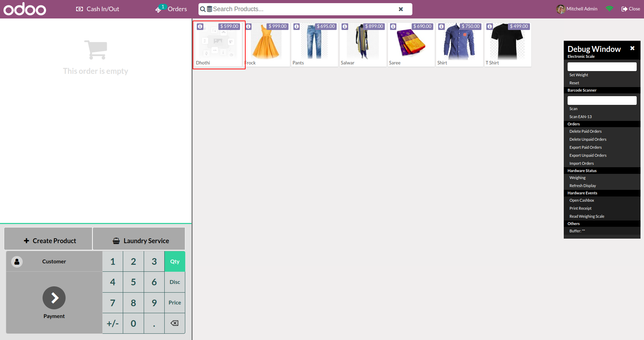Click Create Product button

(x=48, y=239)
